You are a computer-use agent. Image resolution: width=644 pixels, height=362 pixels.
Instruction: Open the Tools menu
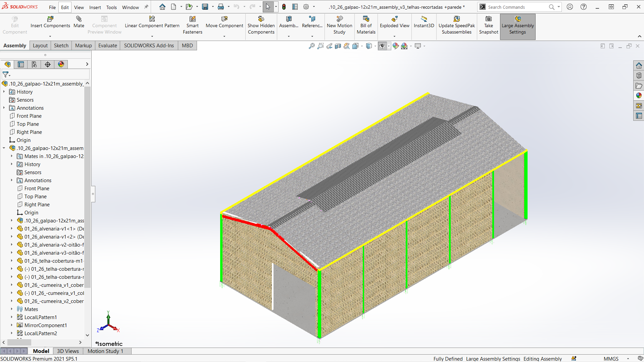tap(111, 7)
